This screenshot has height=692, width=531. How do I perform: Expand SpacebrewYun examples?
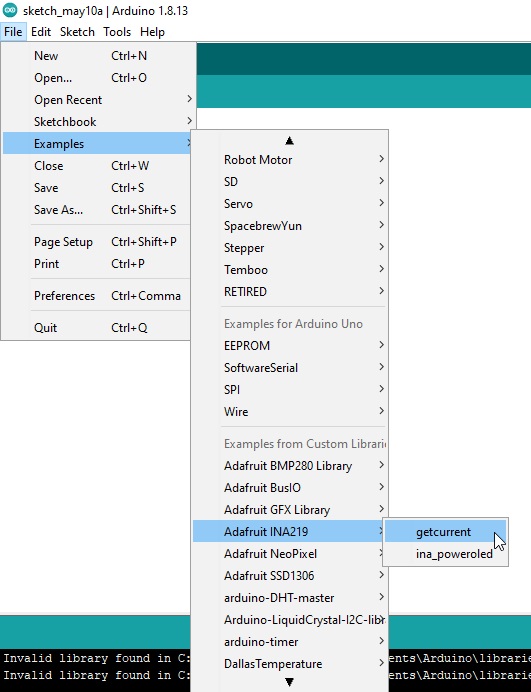click(290, 226)
